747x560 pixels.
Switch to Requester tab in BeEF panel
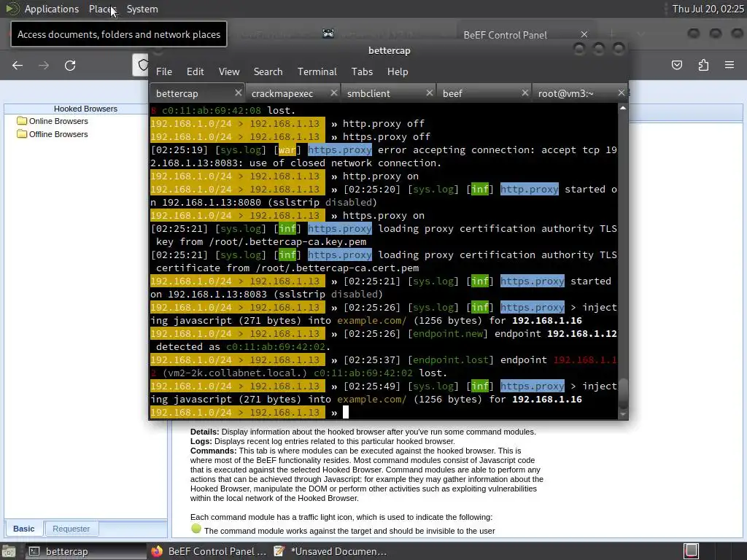coord(71,529)
